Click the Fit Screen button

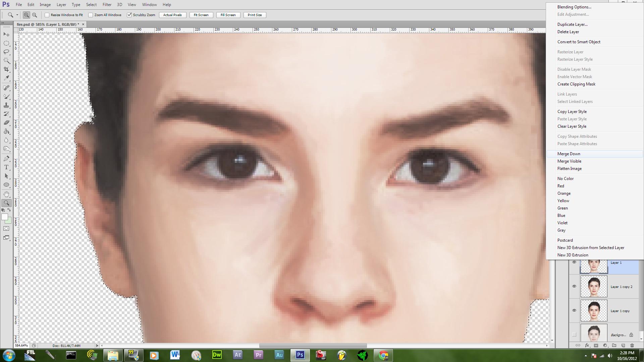tap(201, 15)
